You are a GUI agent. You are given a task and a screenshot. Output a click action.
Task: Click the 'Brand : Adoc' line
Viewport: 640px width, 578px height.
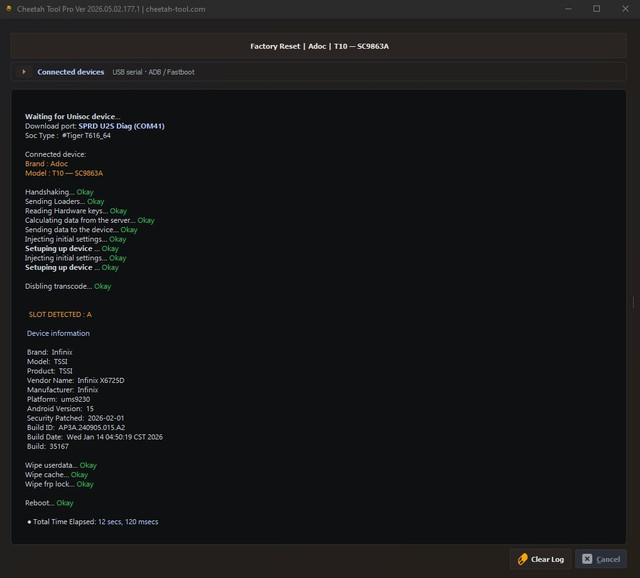47,164
